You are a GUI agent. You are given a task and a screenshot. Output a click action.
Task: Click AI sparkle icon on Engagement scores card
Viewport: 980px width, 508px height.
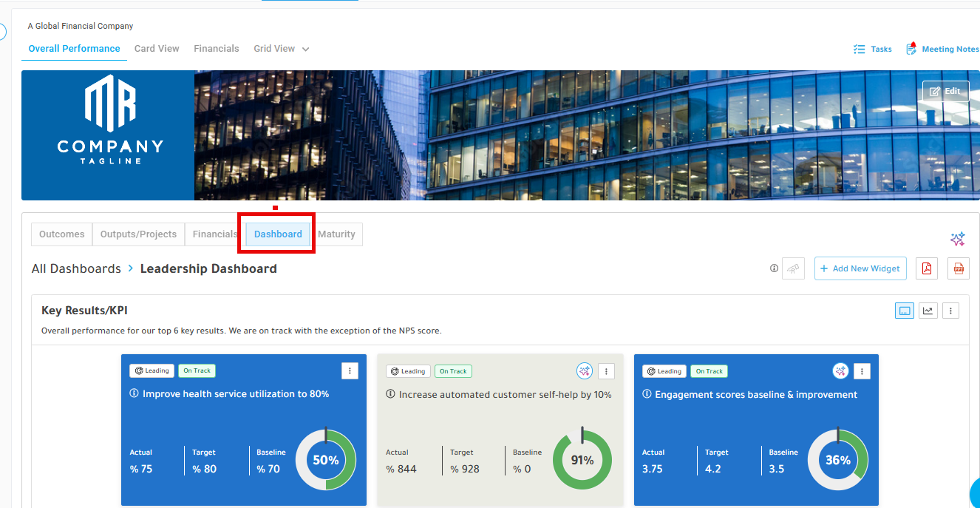tap(840, 371)
